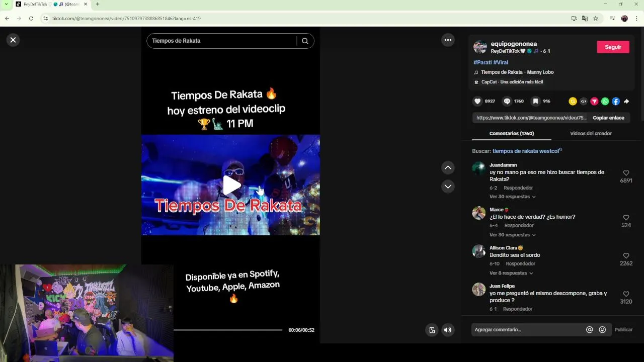Open the three-dot more options menu

(448, 40)
